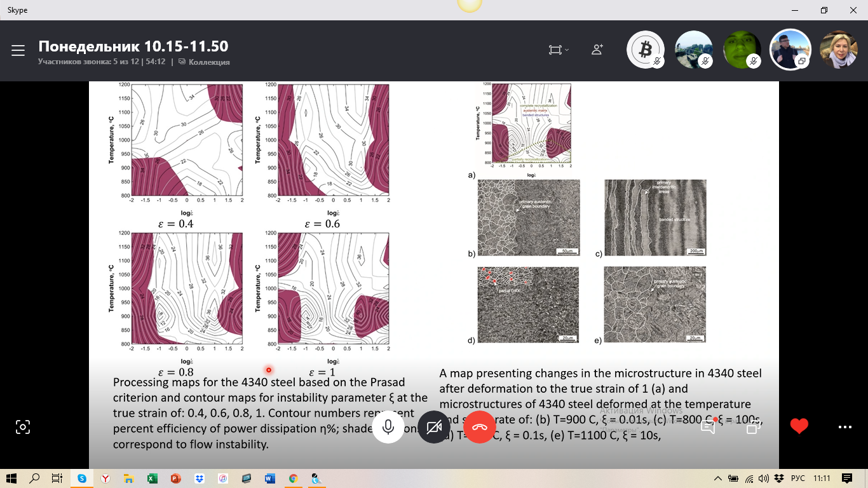Image resolution: width=868 pixels, height=488 pixels.
Task: Expand the view layout switcher dropdown
Action: 559,50
